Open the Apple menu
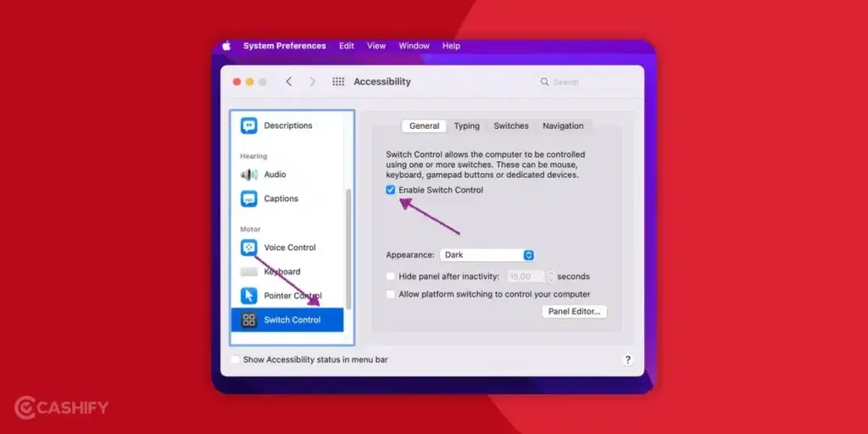Viewport: 868px width, 434px height. click(226, 46)
